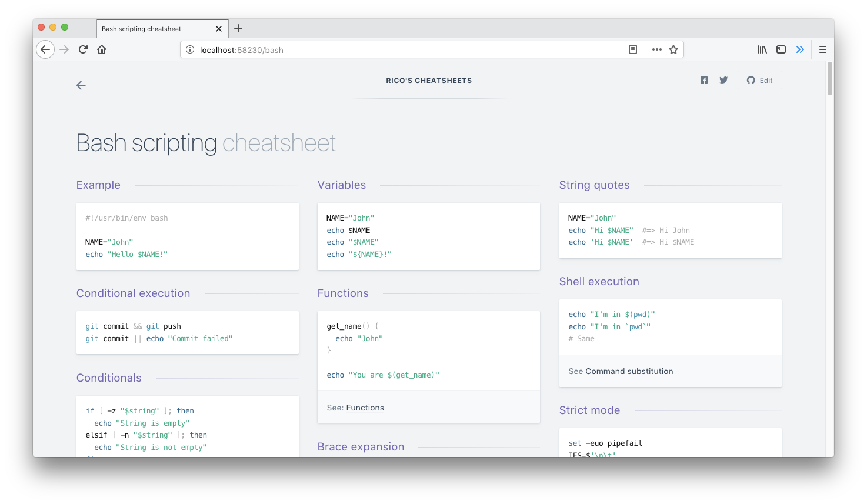867x504 pixels.
Task: Follow the Command substitution link
Action: pos(629,371)
